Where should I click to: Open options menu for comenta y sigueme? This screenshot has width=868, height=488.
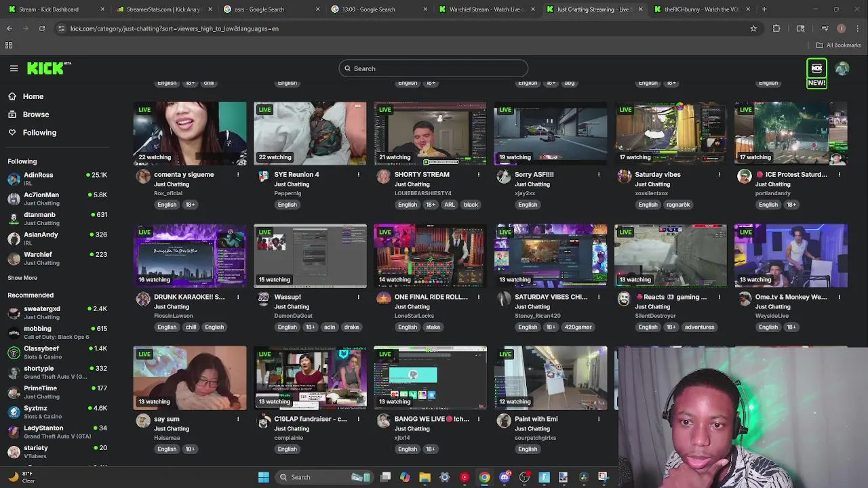click(238, 175)
